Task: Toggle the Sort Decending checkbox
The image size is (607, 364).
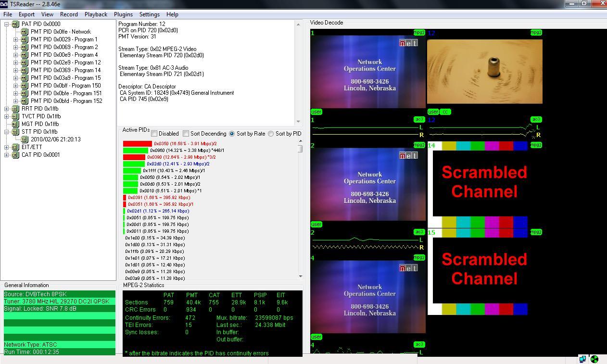Action: click(x=186, y=134)
